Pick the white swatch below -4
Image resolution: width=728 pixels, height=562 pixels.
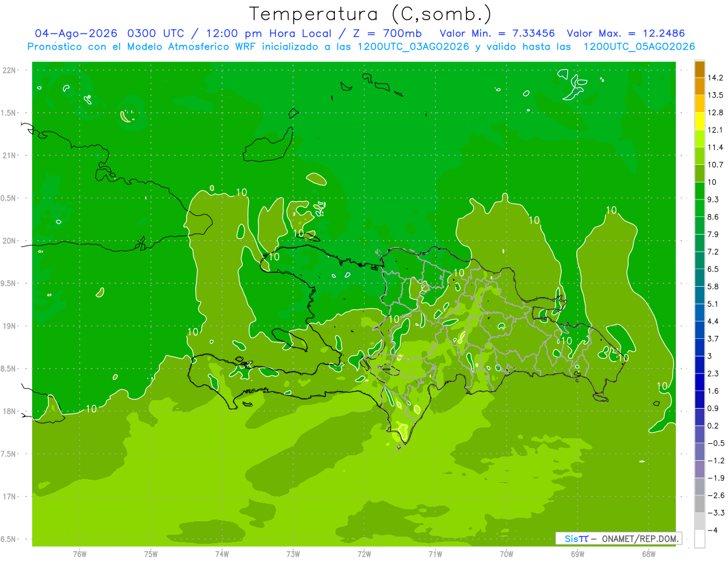click(x=699, y=539)
